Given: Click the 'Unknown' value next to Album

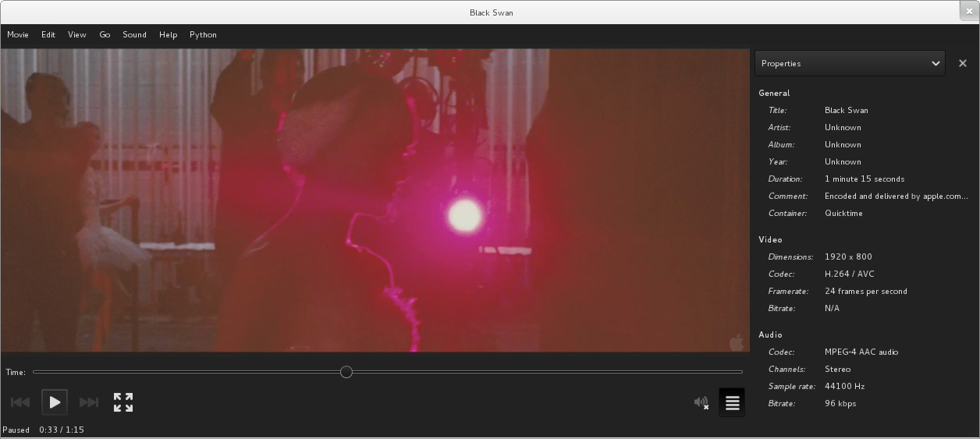Looking at the screenshot, I should tap(843, 144).
